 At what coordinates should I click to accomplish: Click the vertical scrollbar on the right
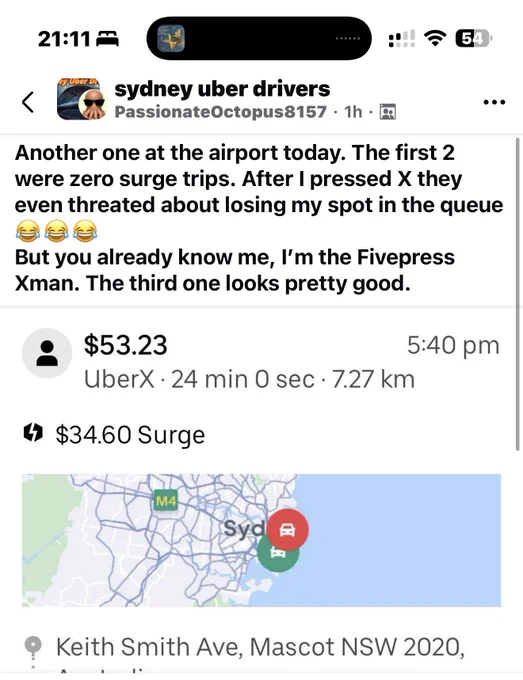[x=517, y=295]
